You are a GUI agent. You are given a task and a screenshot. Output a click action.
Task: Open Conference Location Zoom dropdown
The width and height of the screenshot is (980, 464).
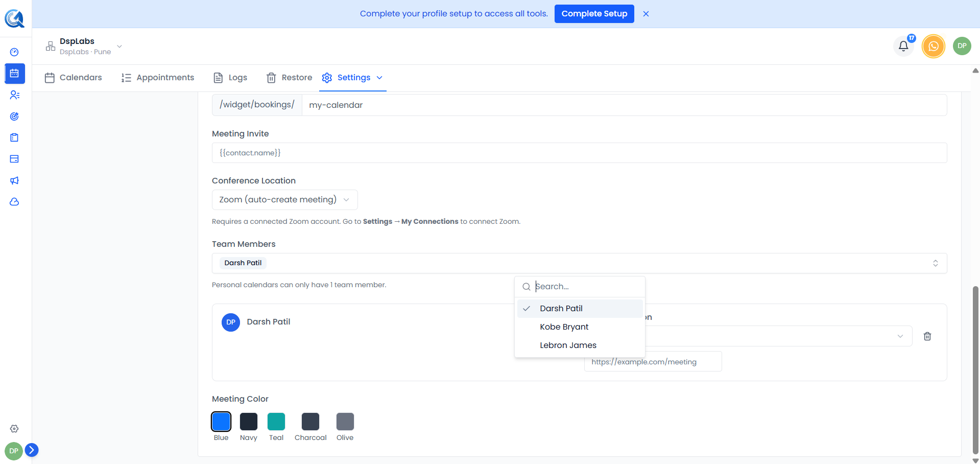click(x=285, y=200)
